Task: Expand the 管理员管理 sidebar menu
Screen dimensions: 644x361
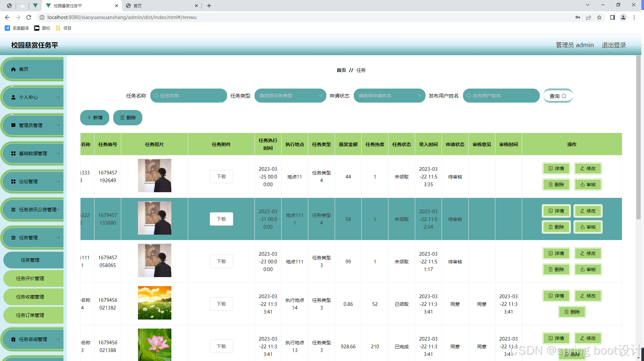Action: (x=33, y=125)
